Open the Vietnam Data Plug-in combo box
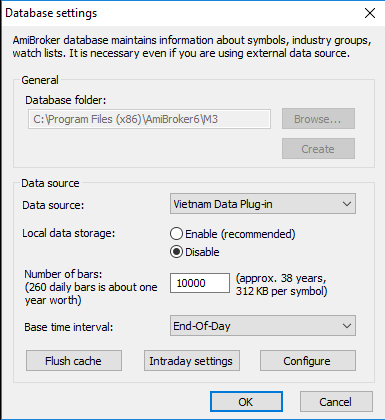Screen dimensions: 385x420 263,204
